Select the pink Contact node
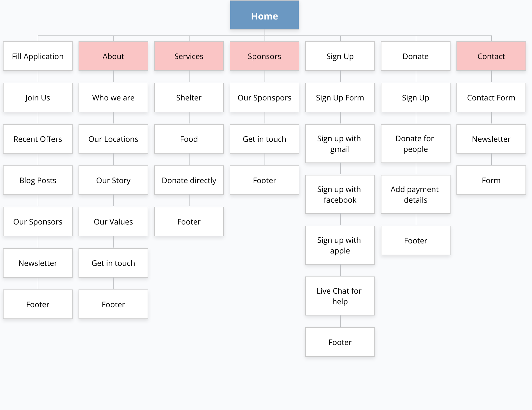This screenshot has width=532, height=410. (x=491, y=56)
